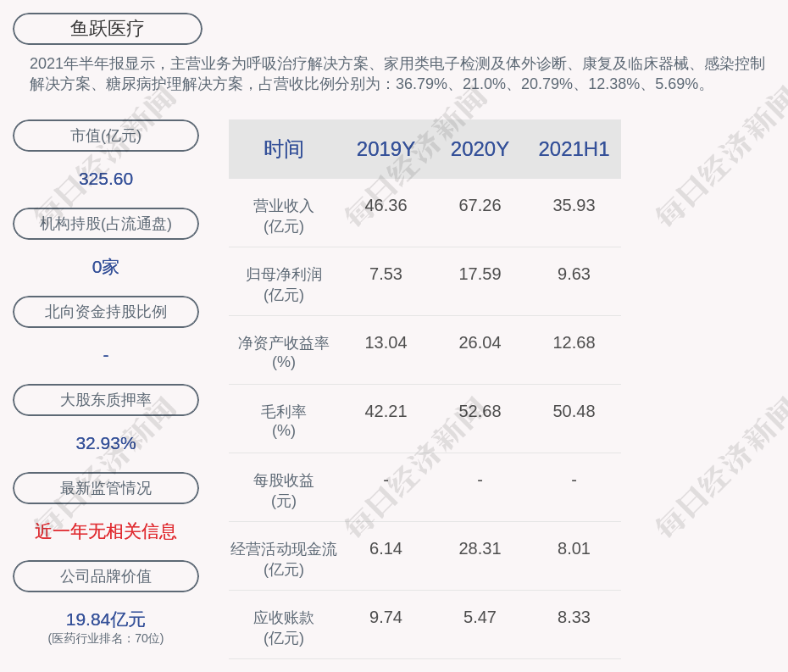The height and width of the screenshot is (672, 788).
Task: Click net profit cell 7.53
Action: click(x=386, y=274)
